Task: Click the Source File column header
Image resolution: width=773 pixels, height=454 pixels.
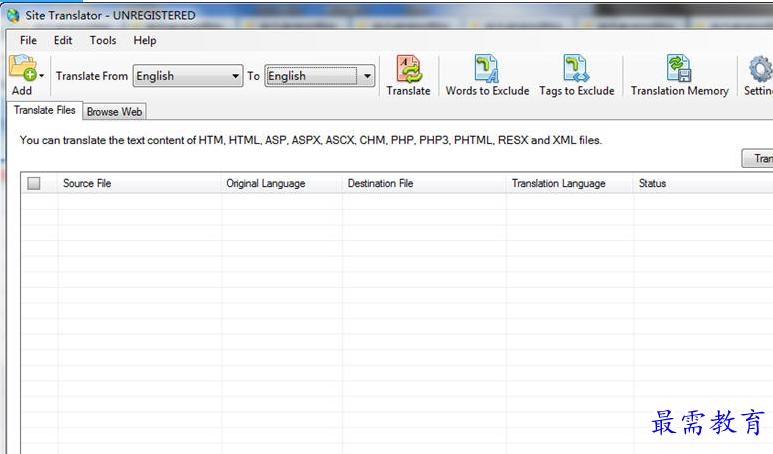Action: pyautogui.click(x=140, y=183)
